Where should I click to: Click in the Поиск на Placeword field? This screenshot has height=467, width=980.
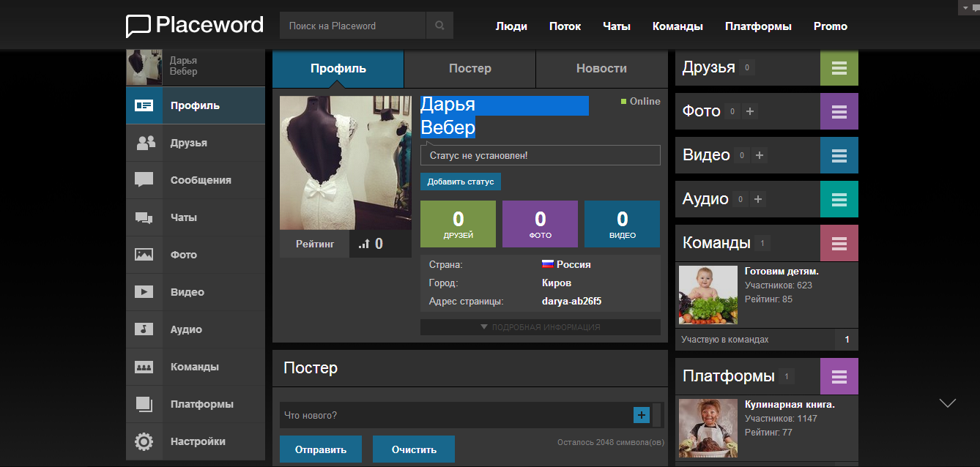tap(352, 26)
